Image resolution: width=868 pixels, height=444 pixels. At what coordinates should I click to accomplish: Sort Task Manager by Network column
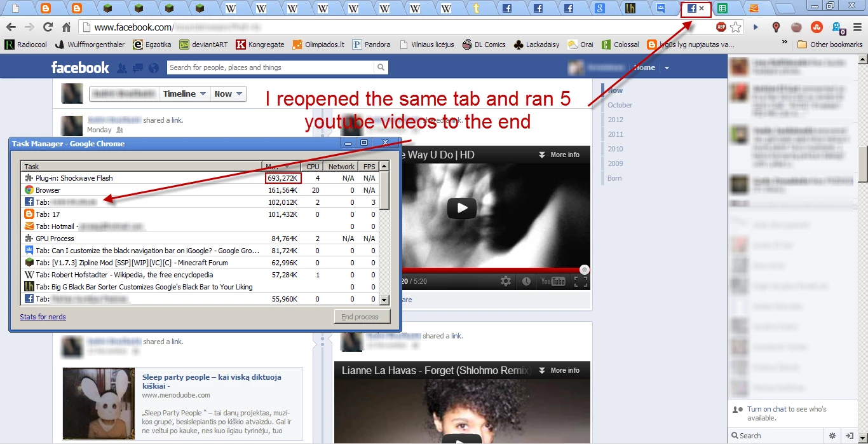(341, 166)
